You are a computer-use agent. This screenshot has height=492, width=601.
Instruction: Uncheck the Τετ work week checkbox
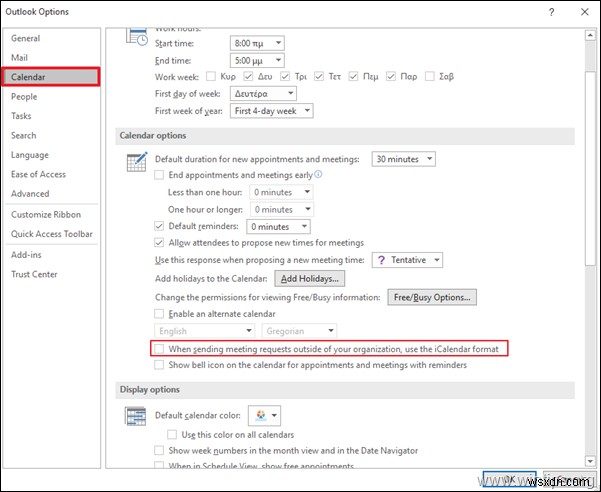click(x=319, y=76)
